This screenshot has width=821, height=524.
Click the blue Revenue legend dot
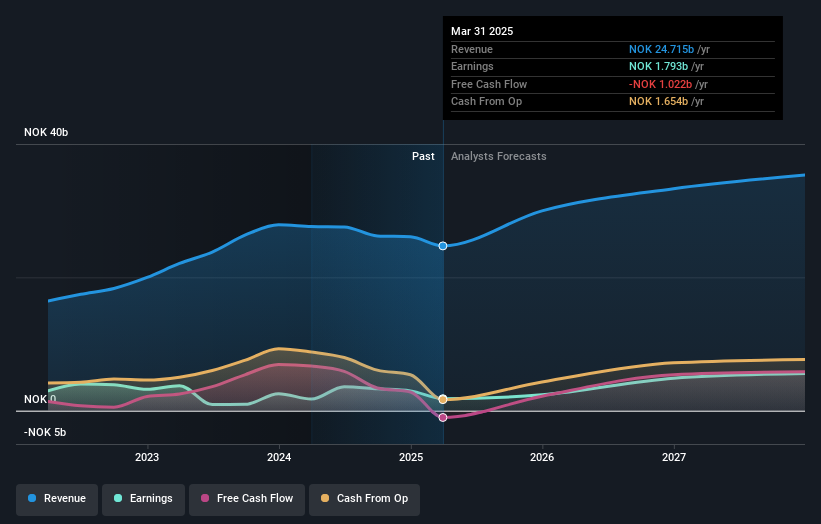[x=32, y=498]
